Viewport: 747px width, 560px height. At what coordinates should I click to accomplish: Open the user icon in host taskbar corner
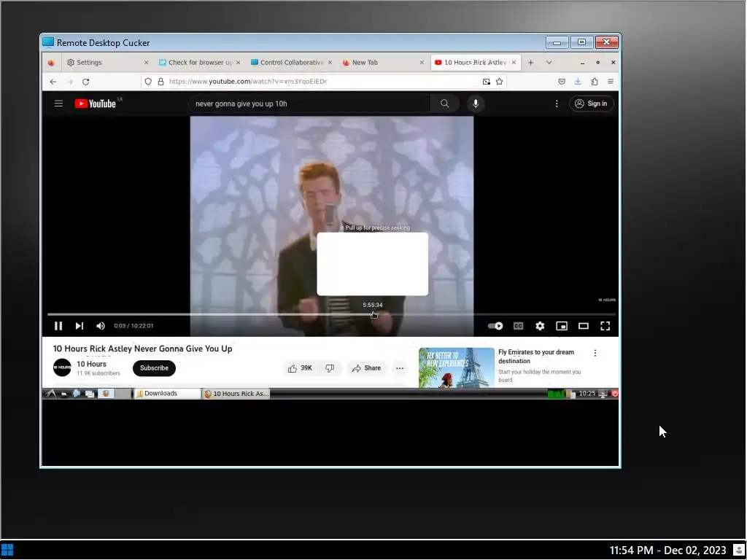pos(738,551)
